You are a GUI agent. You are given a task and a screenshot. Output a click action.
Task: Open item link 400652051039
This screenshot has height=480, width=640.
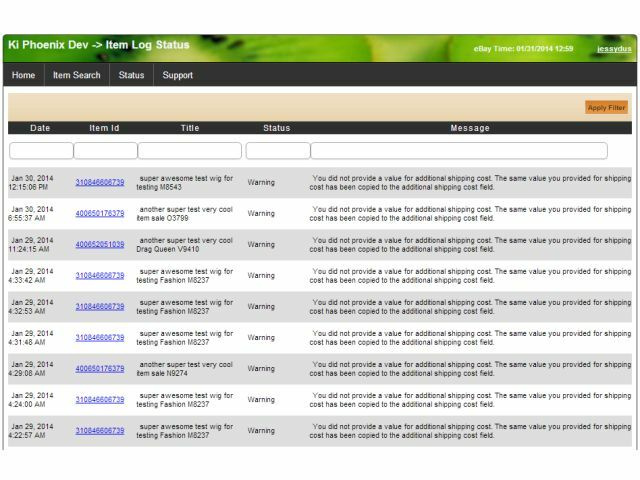(x=100, y=245)
